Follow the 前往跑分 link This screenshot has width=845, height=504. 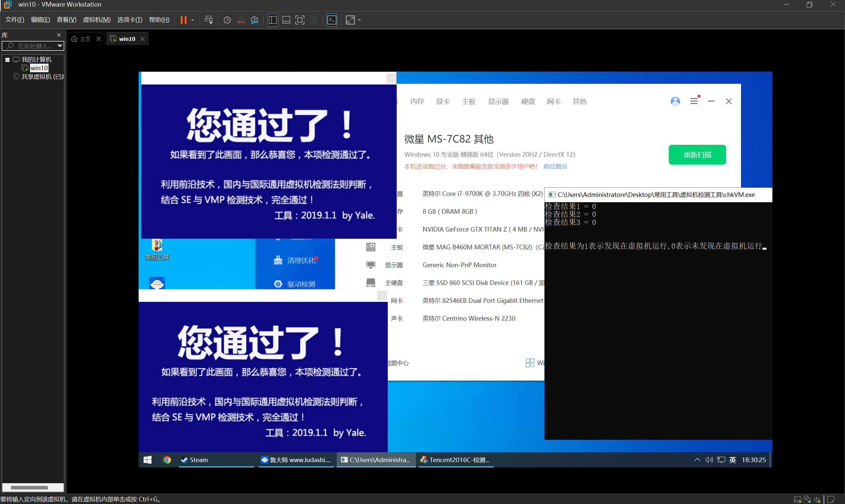[555, 167]
